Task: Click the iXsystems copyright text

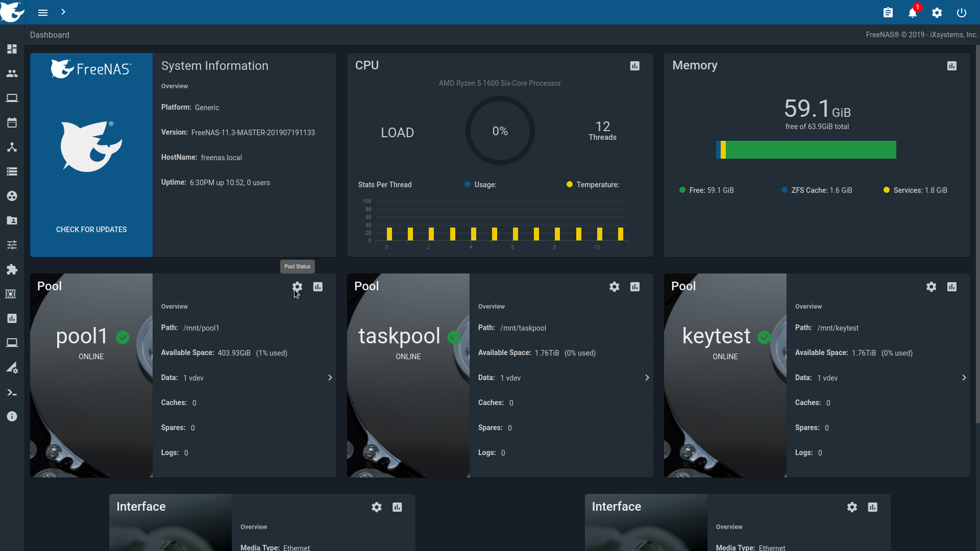Action: 921,35
